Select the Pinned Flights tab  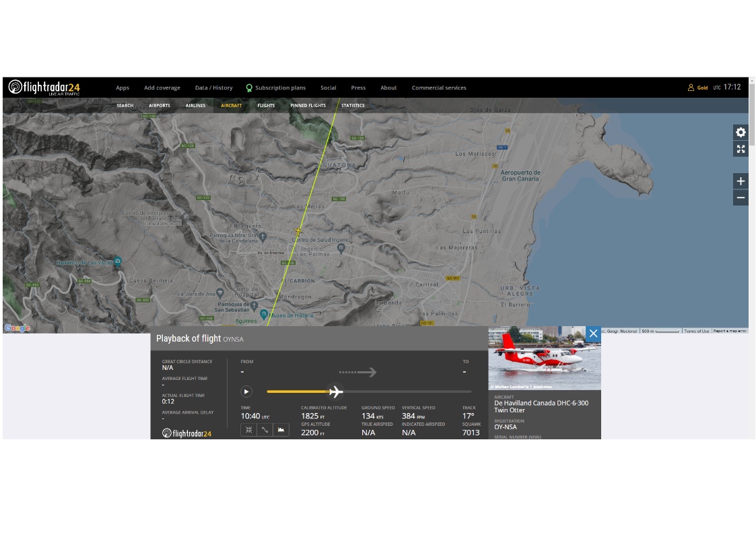308,105
